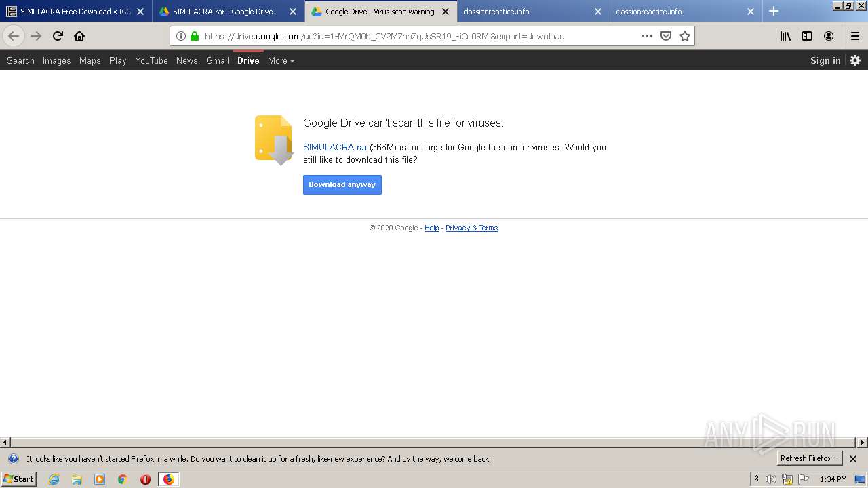This screenshot has width=868, height=488.
Task: Open Gmail in Google bar
Action: coord(217,60)
